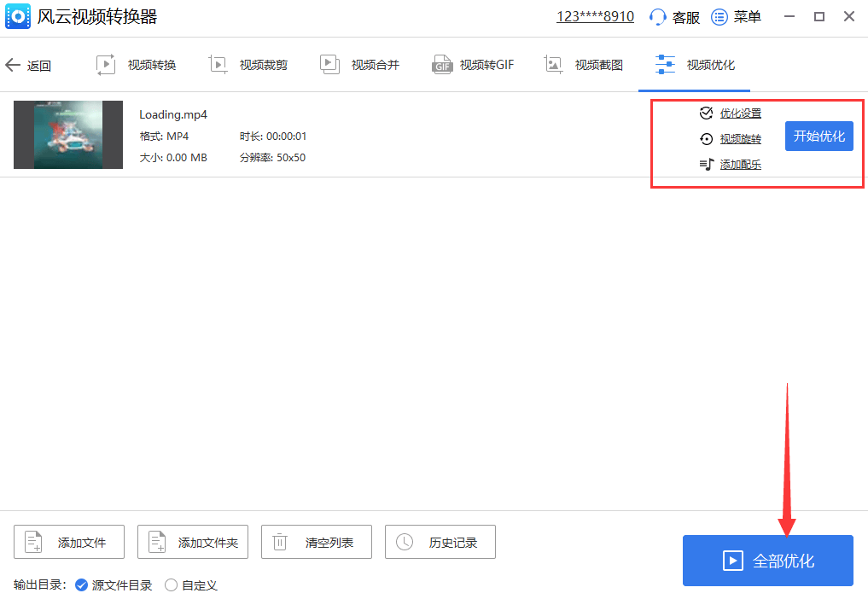
Task: Click the 123****8910 account link
Action: click(x=595, y=16)
